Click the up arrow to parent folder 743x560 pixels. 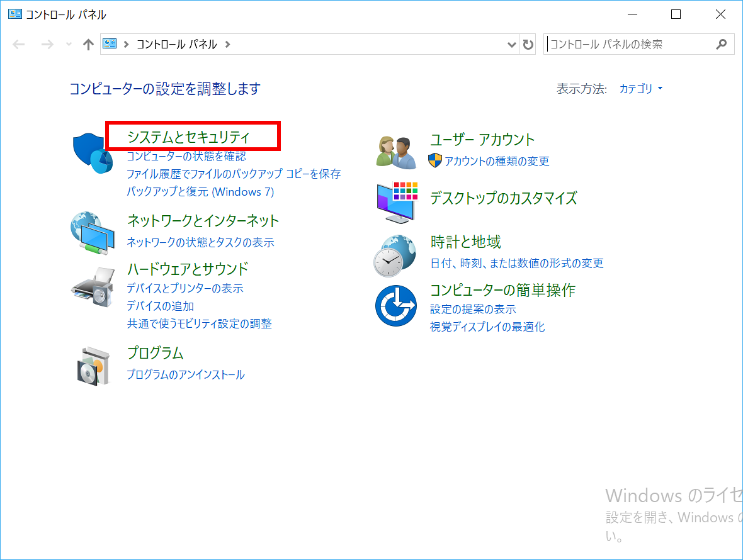tap(88, 45)
